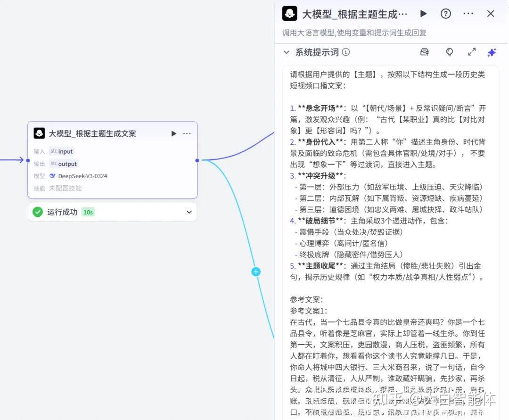Image resolution: width=509 pixels, height=420 pixels.
Task: Collapse the 系统提示词 section
Action: point(287,52)
